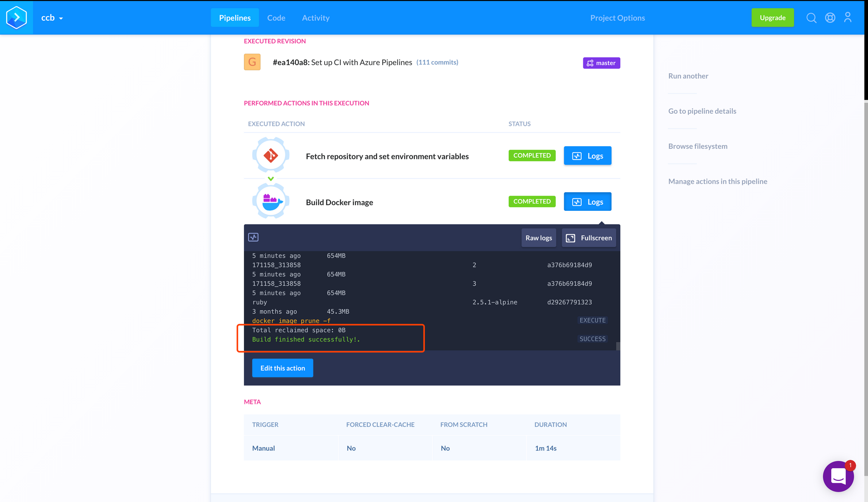868x502 pixels.
Task: Click the Git fetch repository action icon
Action: tap(271, 155)
